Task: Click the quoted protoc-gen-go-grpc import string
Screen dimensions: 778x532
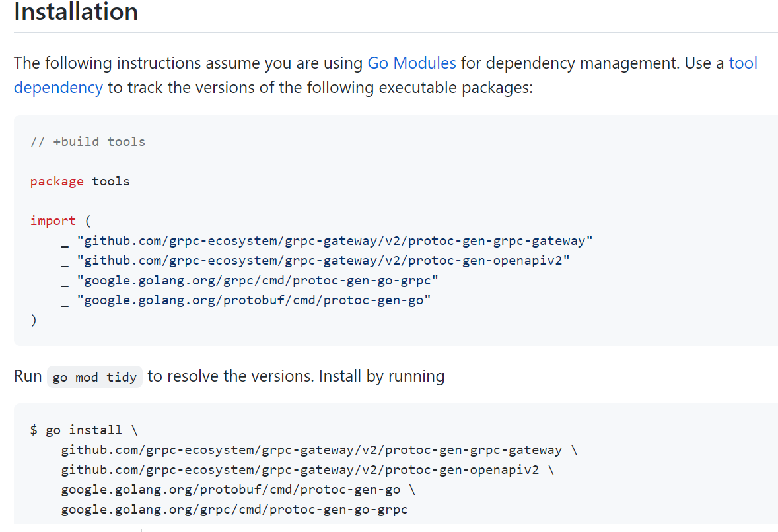Action: coord(258,280)
